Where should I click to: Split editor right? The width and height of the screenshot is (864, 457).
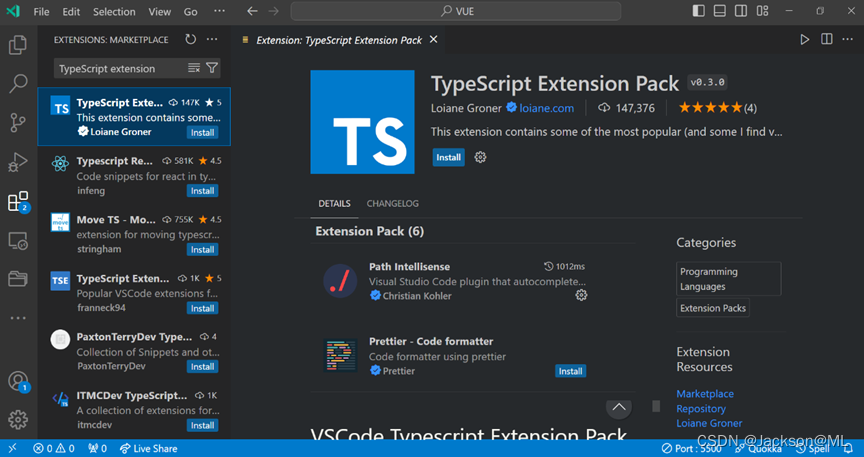click(827, 40)
